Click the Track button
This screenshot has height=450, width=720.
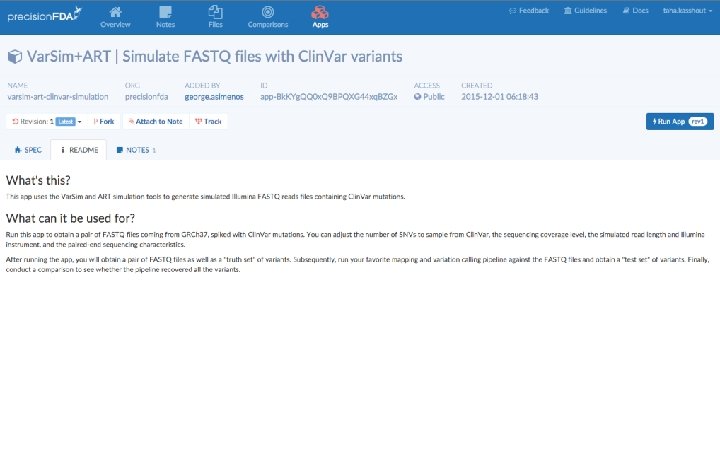click(x=208, y=121)
